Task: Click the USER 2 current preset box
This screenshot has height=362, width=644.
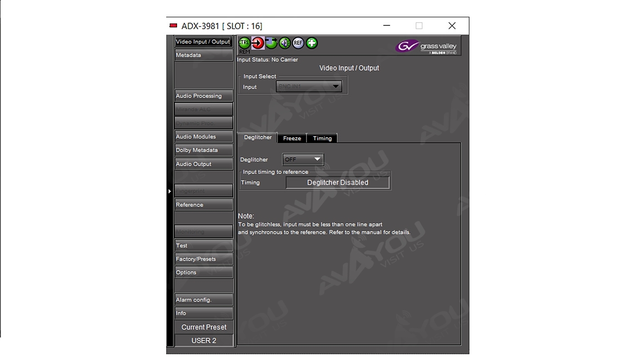Action: click(204, 341)
